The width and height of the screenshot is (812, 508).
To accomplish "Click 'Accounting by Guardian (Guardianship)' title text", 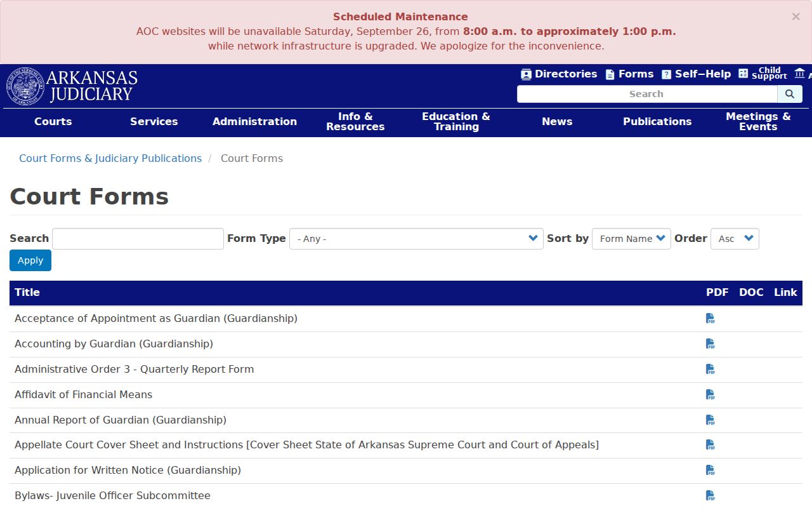I will [114, 344].
